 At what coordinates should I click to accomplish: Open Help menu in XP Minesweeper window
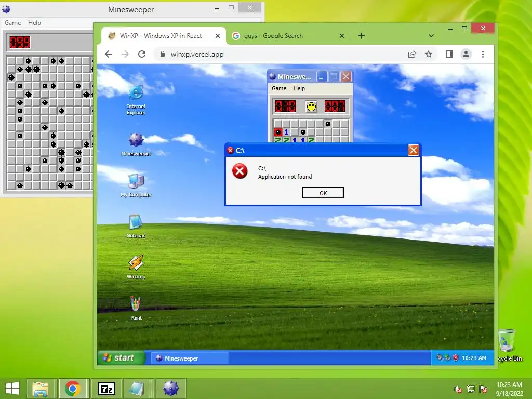point(299,88)
